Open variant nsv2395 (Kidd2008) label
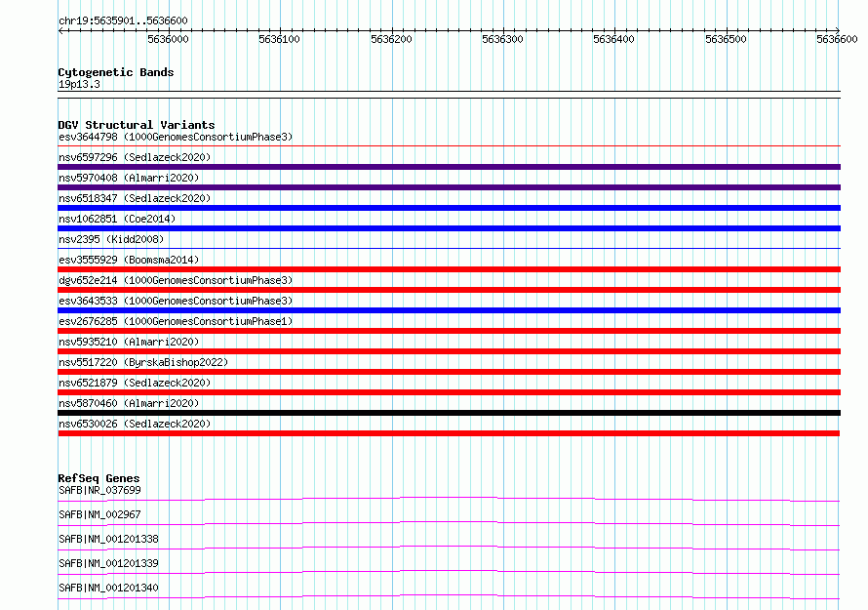 [x=111, y=239]
